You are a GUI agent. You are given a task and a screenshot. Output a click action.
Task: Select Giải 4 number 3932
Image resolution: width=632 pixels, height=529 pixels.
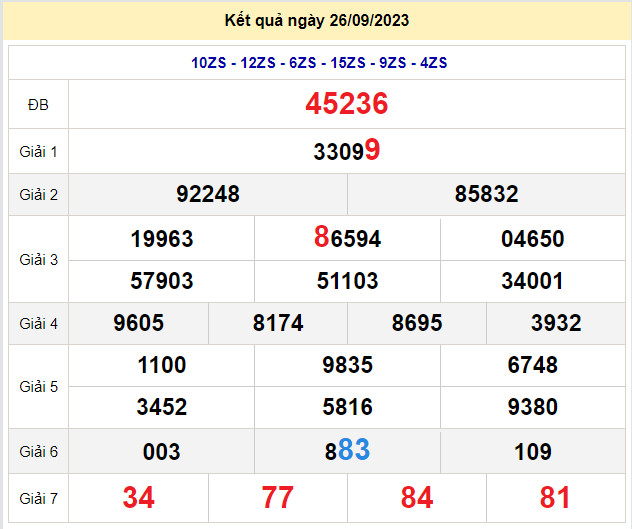(556, 323)
